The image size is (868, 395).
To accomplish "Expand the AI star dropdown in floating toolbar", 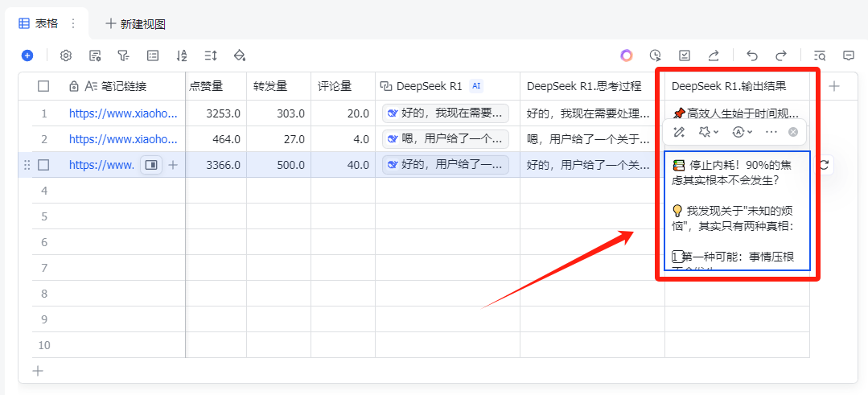I will coord(709,131).
